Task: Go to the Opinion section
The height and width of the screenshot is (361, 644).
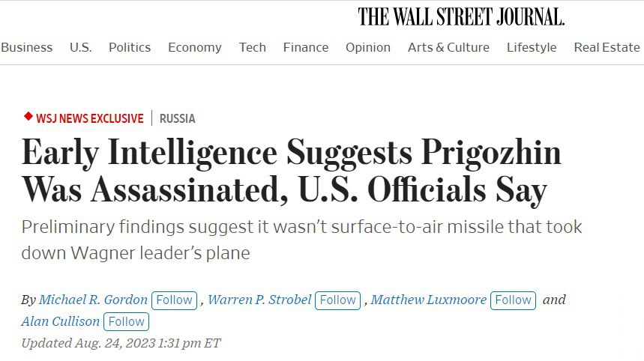Action: [368, 47]
